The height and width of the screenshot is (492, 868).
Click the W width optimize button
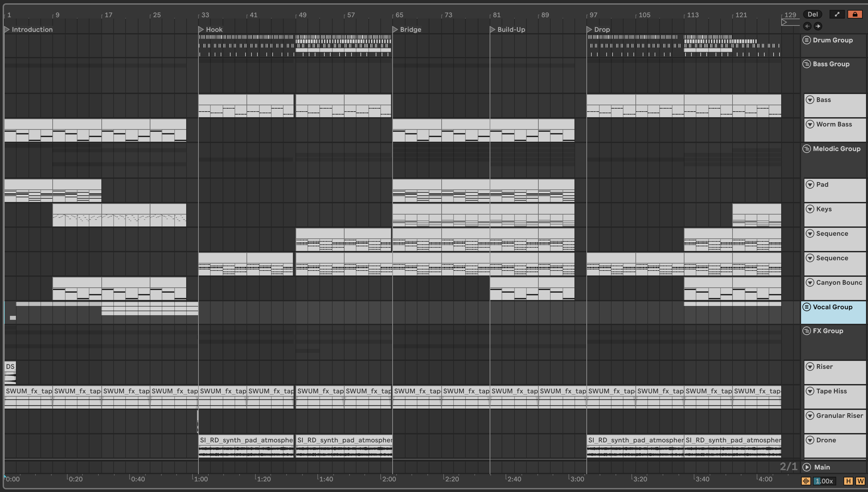860,481
